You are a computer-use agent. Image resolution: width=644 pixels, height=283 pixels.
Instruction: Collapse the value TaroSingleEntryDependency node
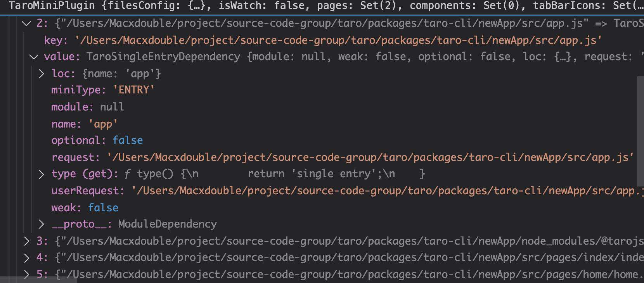tap(34, 57)
